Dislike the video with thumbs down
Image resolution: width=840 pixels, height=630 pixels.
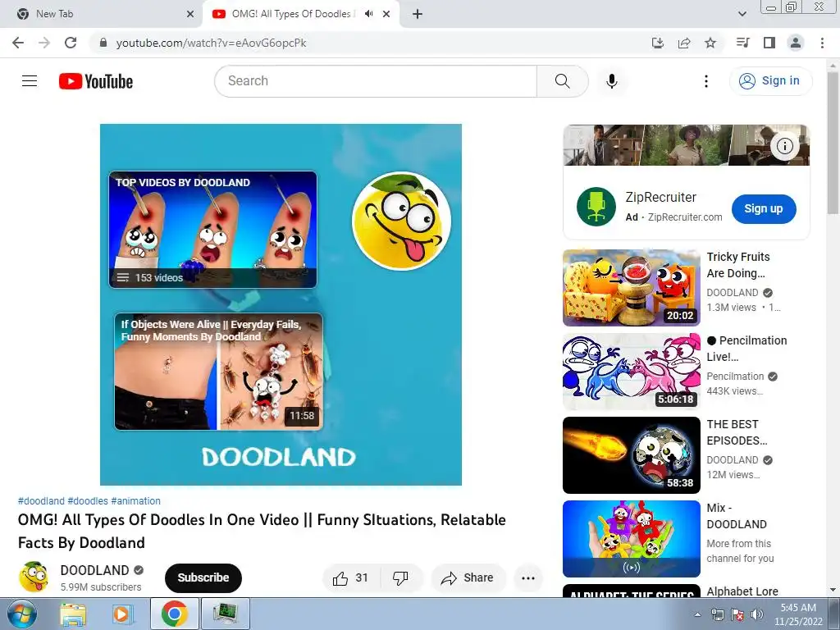400,578
